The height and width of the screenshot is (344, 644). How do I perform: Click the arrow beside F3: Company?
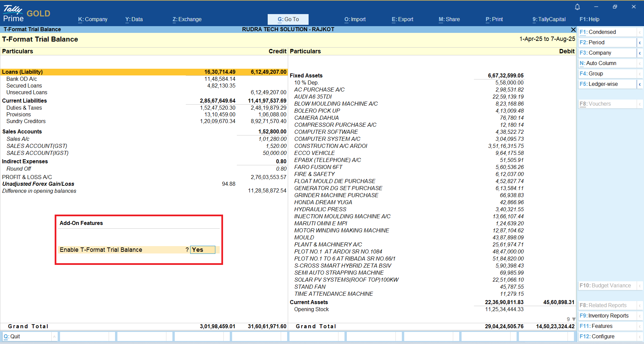point(640,53)
